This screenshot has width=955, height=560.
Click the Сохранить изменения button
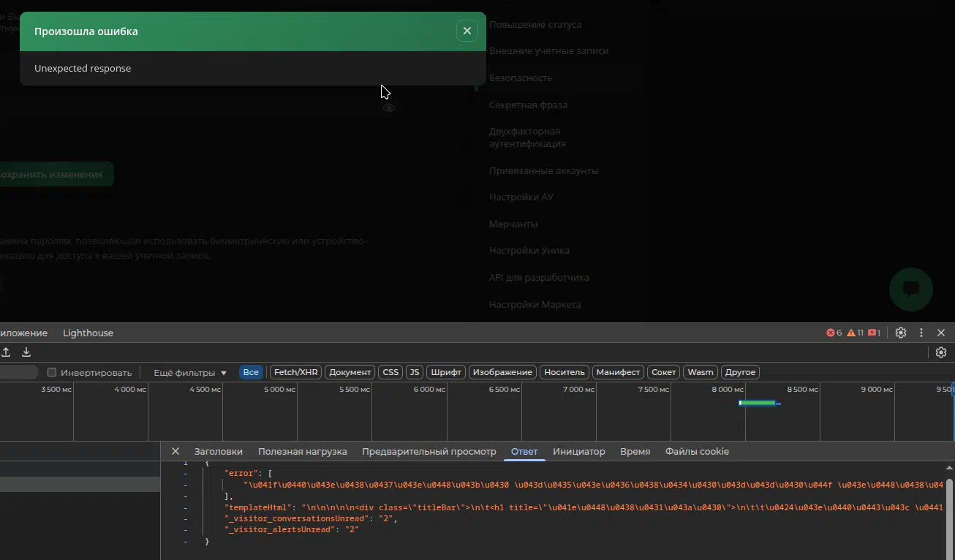pyautogui.click(x=51, y=174)
